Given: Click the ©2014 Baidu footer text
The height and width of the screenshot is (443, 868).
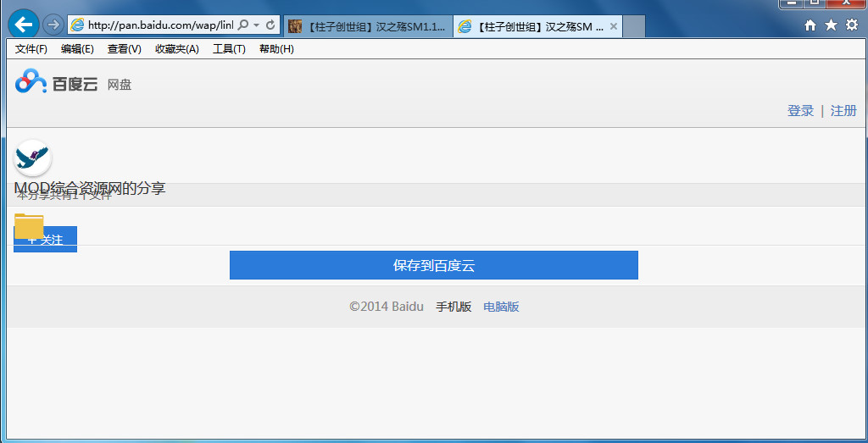Looking at the screenshot, I should [387, 307].
